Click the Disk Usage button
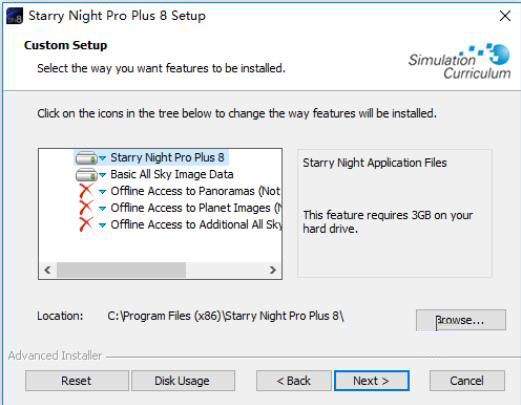 (x=183, y=380)
